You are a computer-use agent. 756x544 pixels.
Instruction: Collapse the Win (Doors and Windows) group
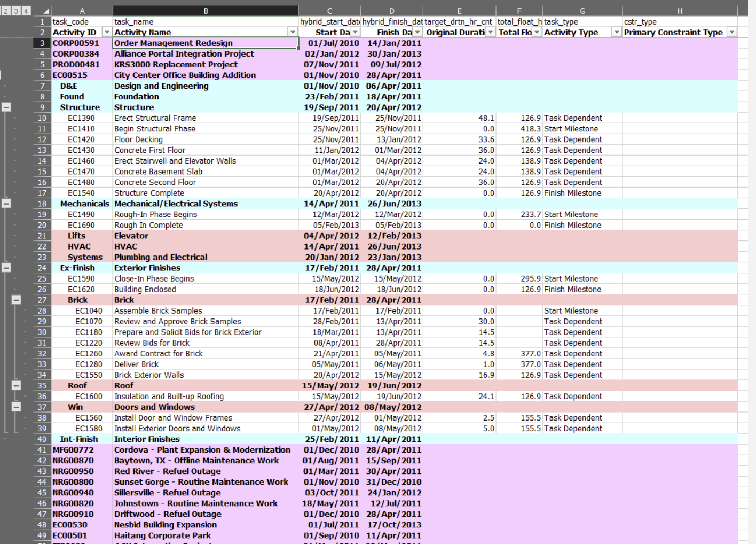click(16, 407)
